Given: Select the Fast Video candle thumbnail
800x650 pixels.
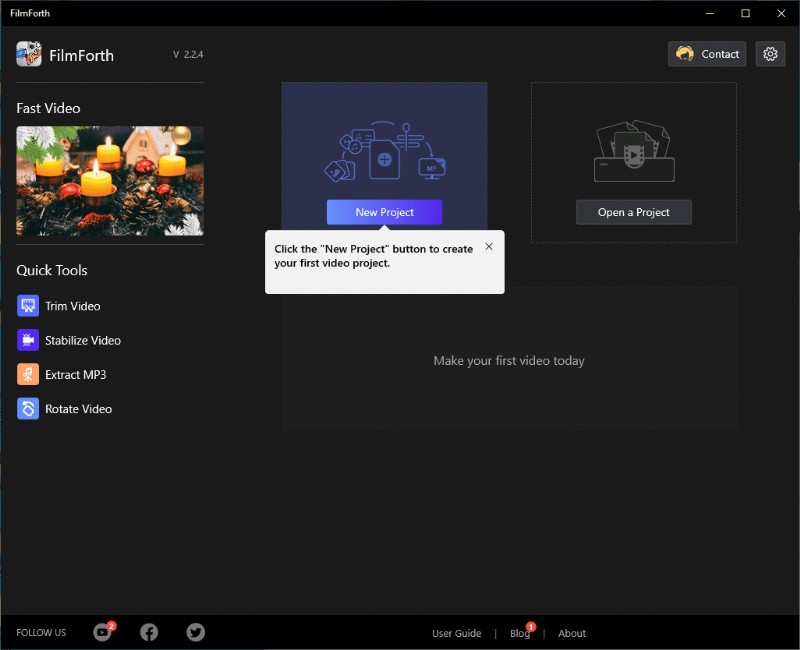Looking at the screenshot, I should pyautogui.click(x=110, y=181).
